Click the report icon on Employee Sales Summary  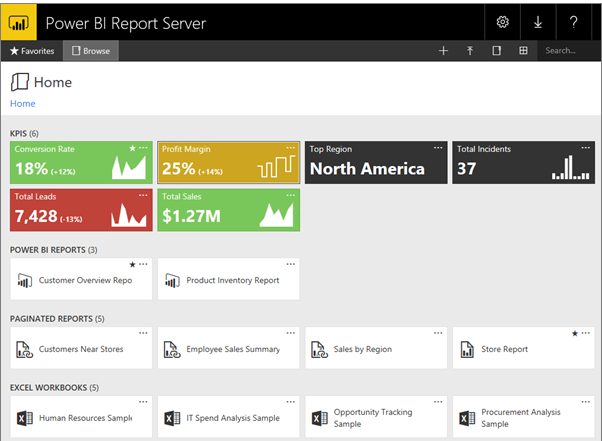click(172, 350)
